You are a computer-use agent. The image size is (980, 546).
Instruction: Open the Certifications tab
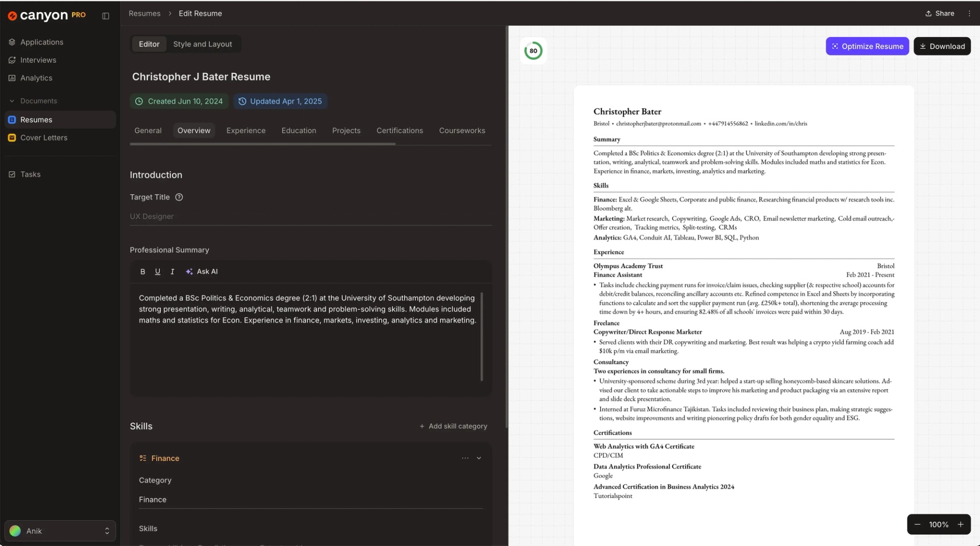click(x=400, y=131)
